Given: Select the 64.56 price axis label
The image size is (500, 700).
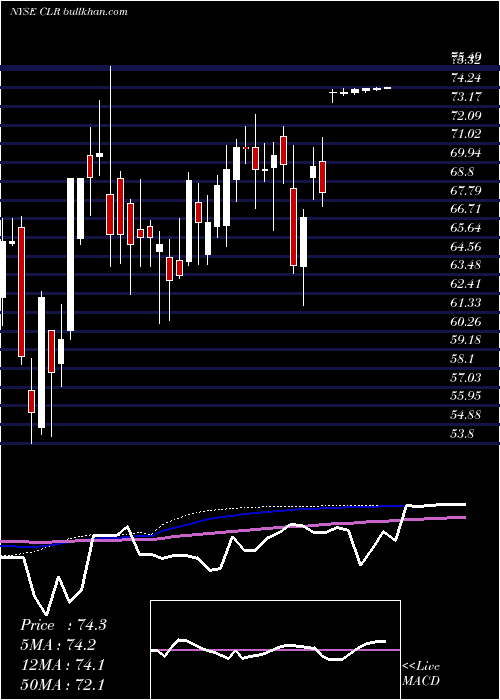Looking at the screenshot, I should 467,246.
